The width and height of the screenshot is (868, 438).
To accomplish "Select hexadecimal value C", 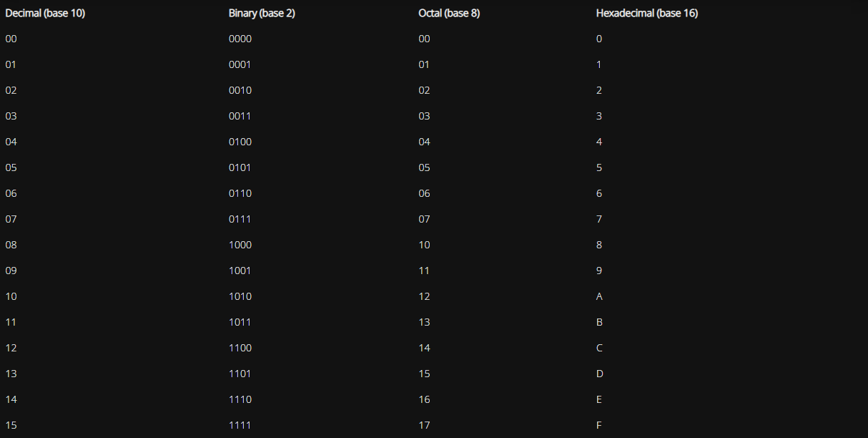I will (599, 348).
